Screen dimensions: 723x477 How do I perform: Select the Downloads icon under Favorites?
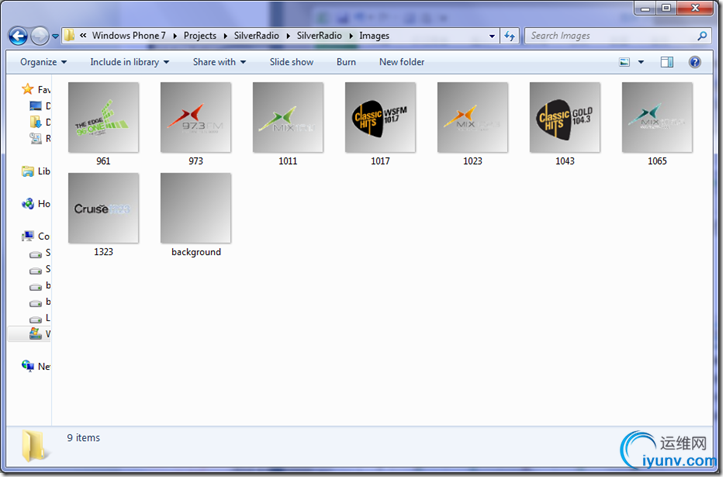coord(36,122)
